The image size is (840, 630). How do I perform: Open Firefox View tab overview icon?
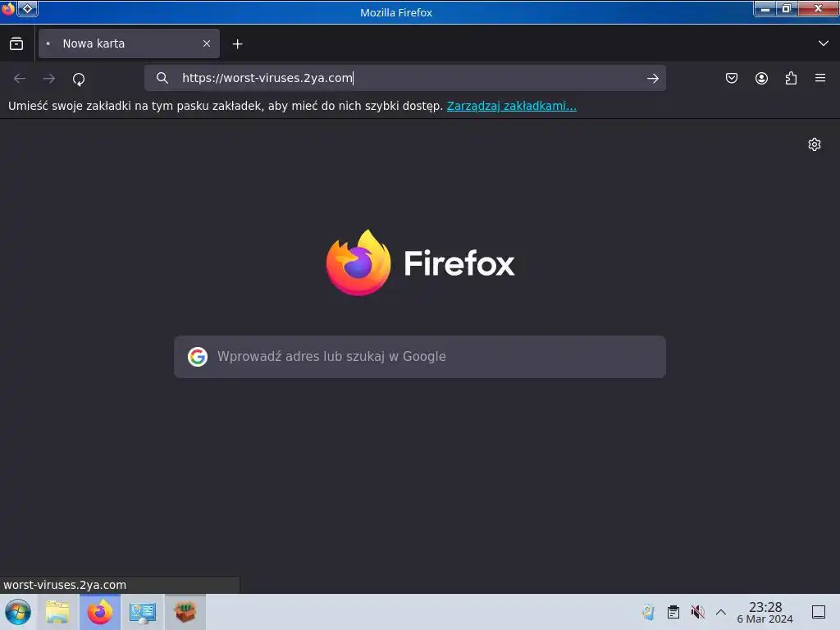point(16,43)
